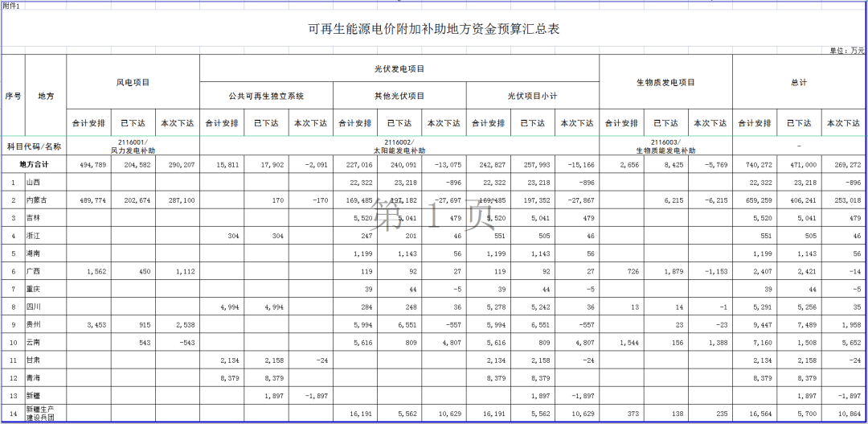Click the 附件1 cell
This screenshot has height=424, width=868.
(x=11, y=6)
